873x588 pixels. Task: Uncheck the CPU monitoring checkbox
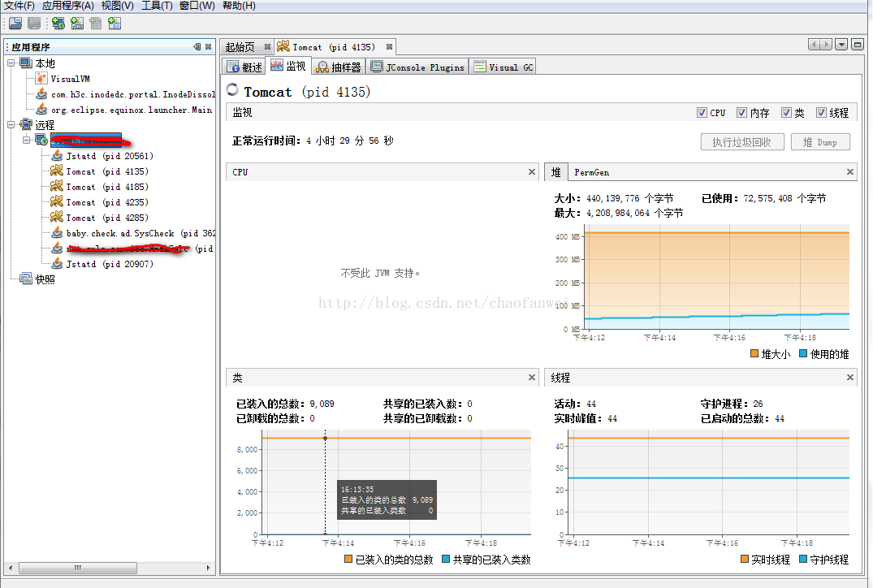tap(702, 112)
